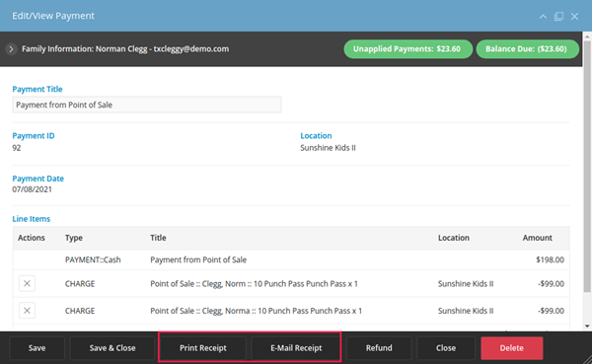Click the scrollbar up arrow
The width and height of the screenshot is (592, 364).
pos(587,36)
